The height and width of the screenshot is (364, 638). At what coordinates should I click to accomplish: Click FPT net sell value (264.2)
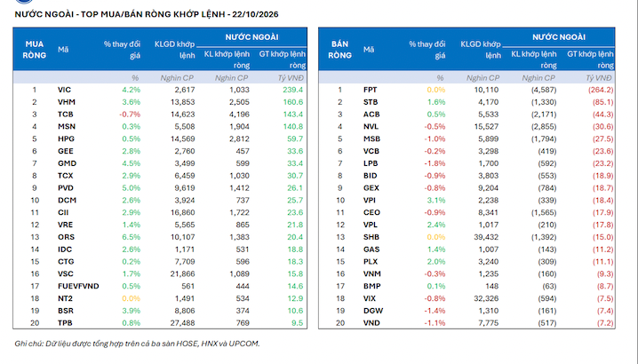(x=601, y=90)
